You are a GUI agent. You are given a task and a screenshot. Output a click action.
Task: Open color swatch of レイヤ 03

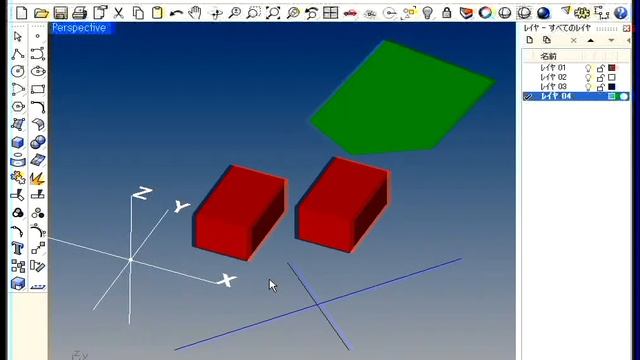pyautogui.click(x=611, y=87)
